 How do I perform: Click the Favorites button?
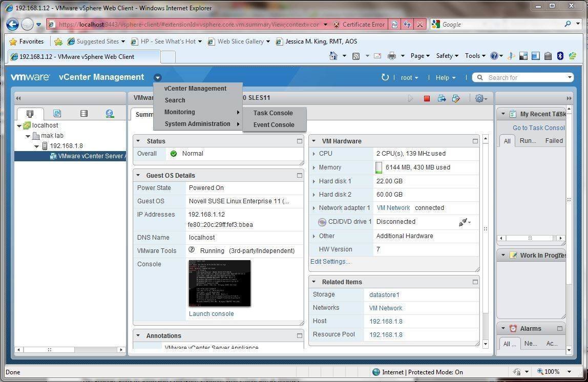pyautogui.click(x=26, y=41)
